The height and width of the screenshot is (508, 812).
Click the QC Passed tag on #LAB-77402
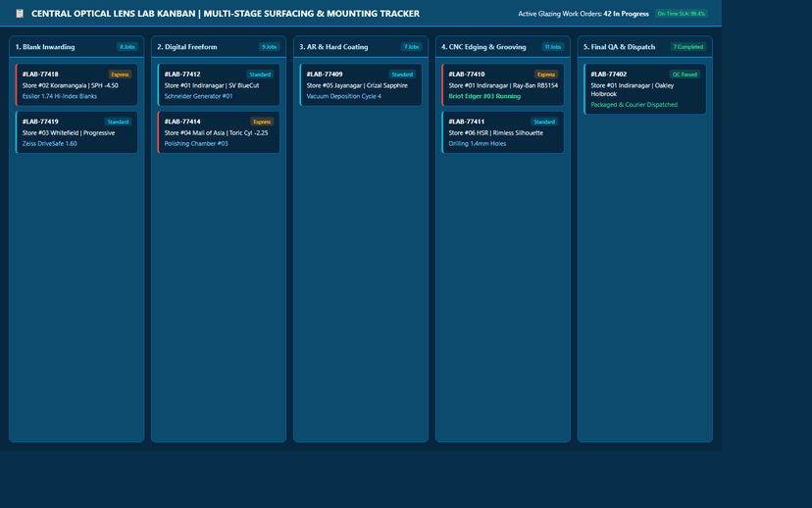coord(685,75)
